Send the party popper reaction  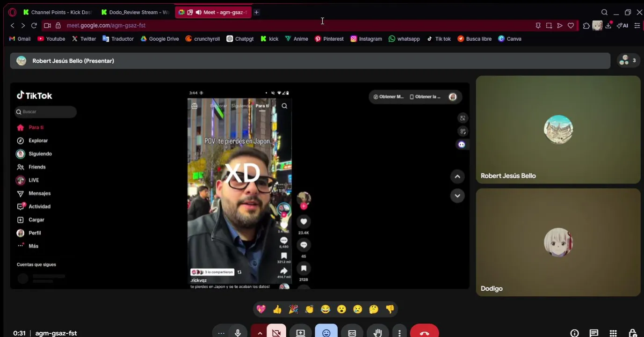293,309
